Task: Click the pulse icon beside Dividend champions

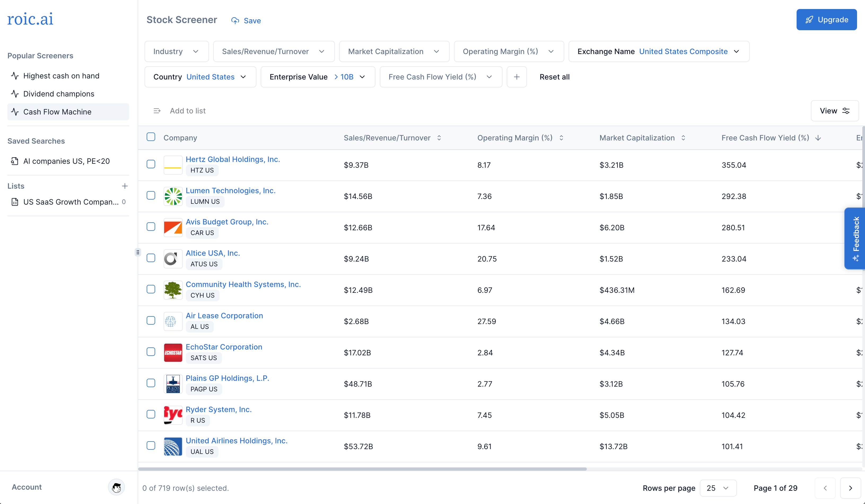Action: coord(15,94)
